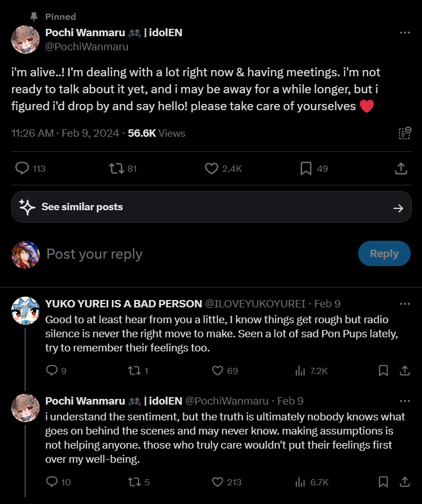Open more options on YUKO YUREI reply
The height and width of the screenshot is (504, 422).
pyautogui.click(x=404, y=304)
